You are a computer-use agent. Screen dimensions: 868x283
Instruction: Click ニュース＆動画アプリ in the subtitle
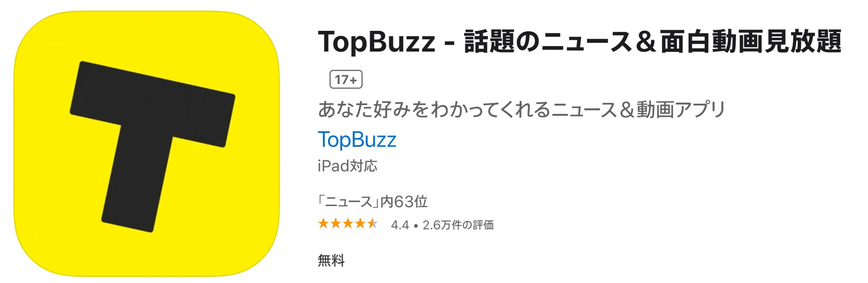pyautogui.click(x=638, y=109)
